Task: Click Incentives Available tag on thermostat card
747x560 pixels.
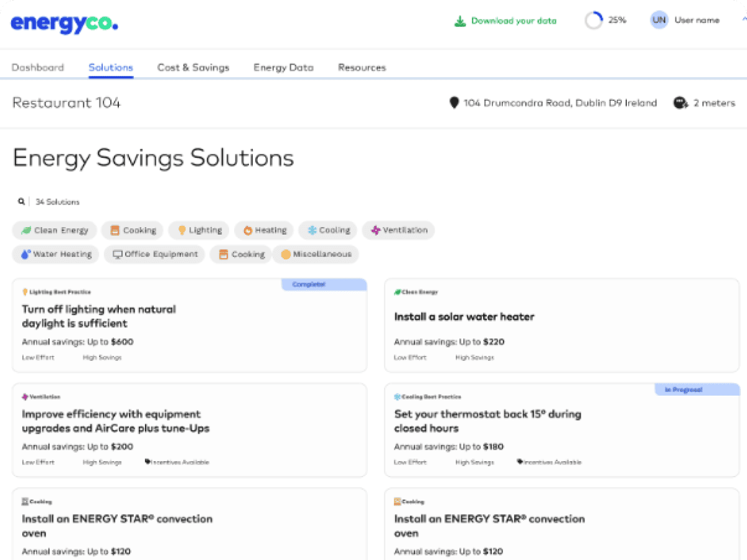Action: [549, 462]
